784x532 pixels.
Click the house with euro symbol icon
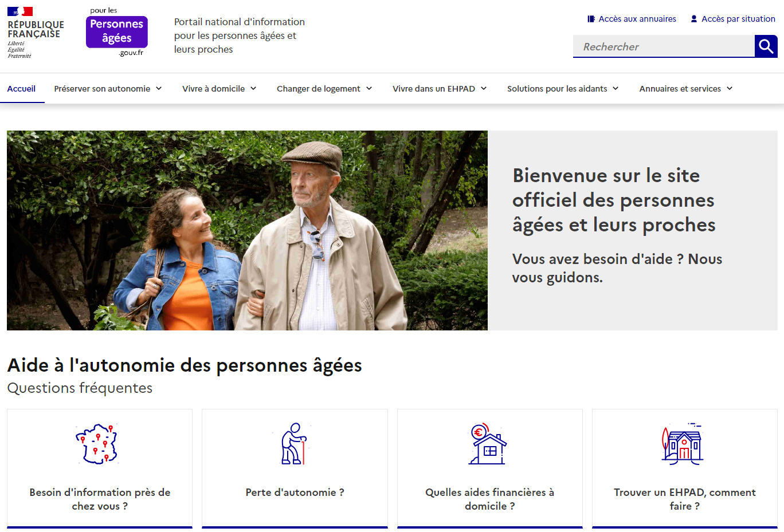[488, 444]
